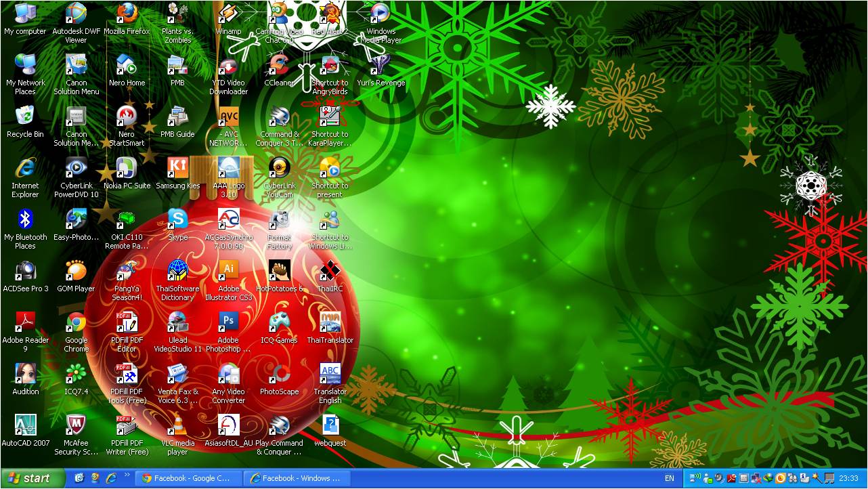The width and height of the screenshot is (868, 489).
Task: Open Samsung Kies desktop icon
Action: 177,173
